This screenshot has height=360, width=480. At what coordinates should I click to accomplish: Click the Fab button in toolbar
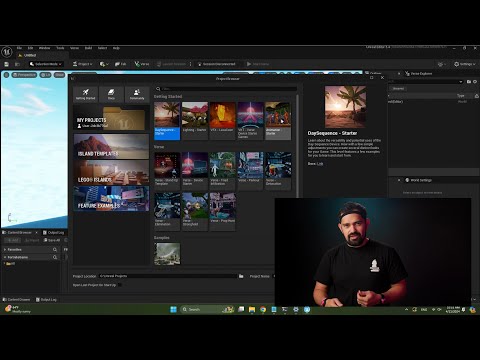(120, 64)
